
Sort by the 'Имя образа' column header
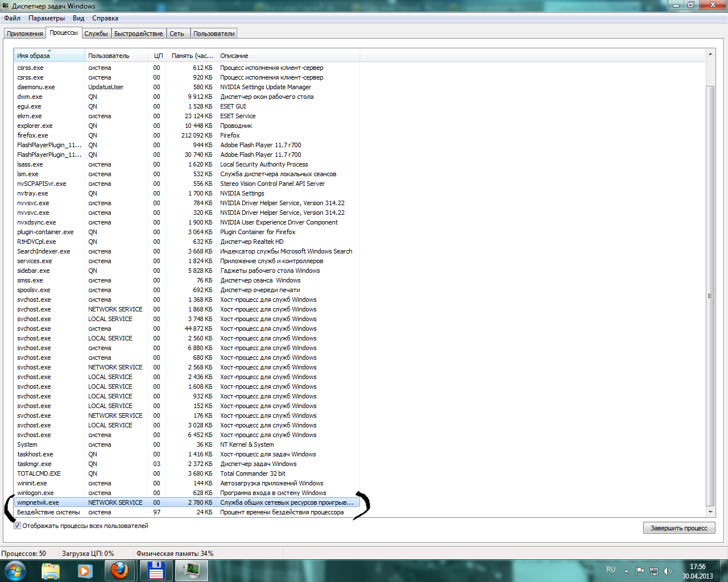(x=49, y=56)
